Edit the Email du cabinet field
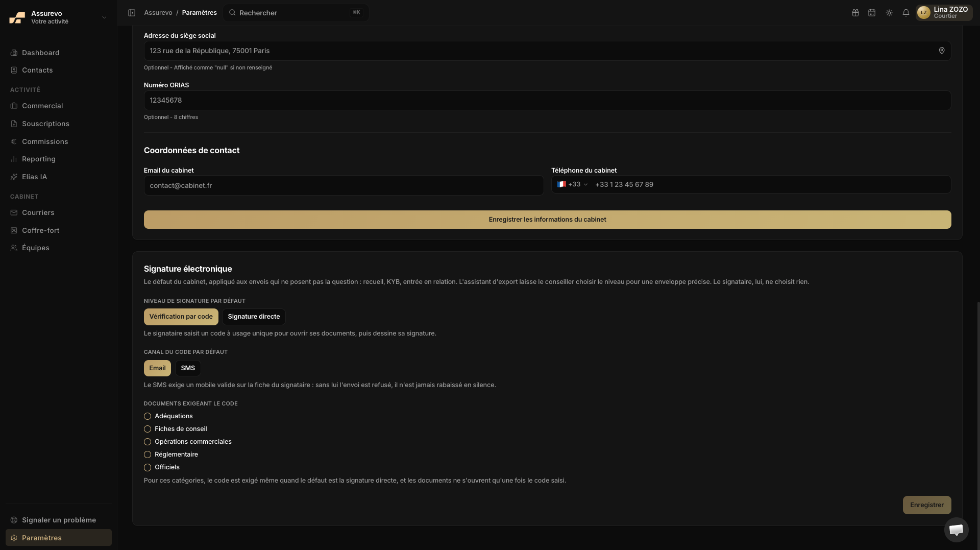980x550 pixels. 344,186
